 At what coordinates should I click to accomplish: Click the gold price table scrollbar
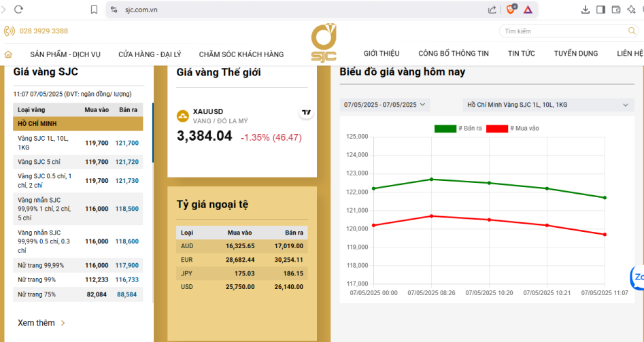click(153, 132)
